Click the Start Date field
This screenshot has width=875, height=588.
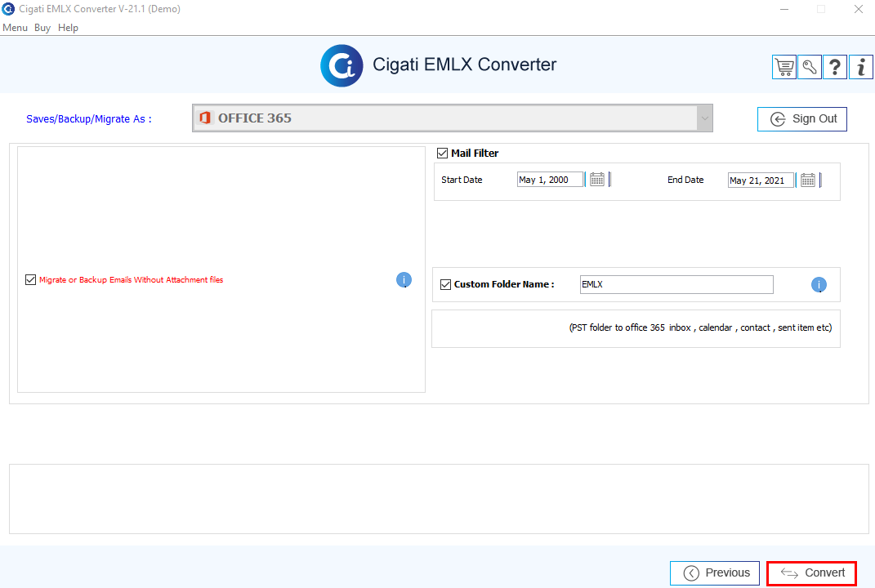pyautogui.click(x=550, y=180)
